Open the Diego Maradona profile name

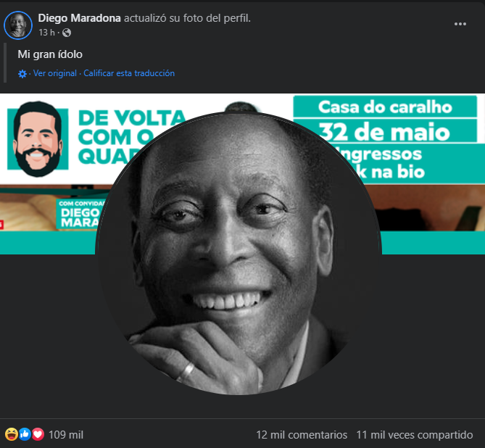tap(79, 18)
